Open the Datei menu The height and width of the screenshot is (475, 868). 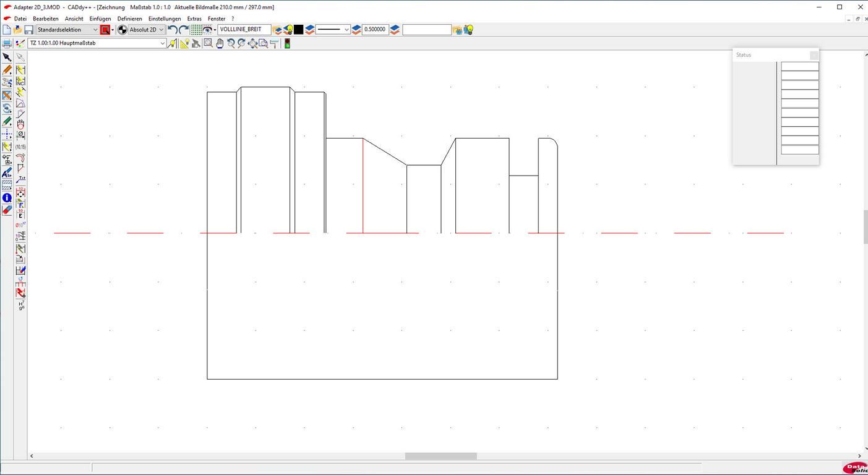pyautogui.click(x=20, y=19)
